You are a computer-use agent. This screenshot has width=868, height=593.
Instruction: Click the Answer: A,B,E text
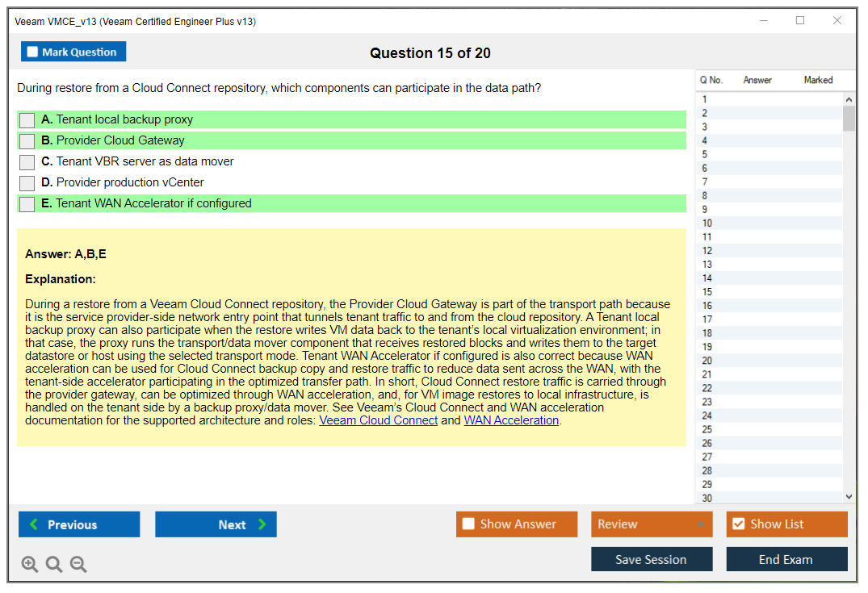(x=65, y=254)
